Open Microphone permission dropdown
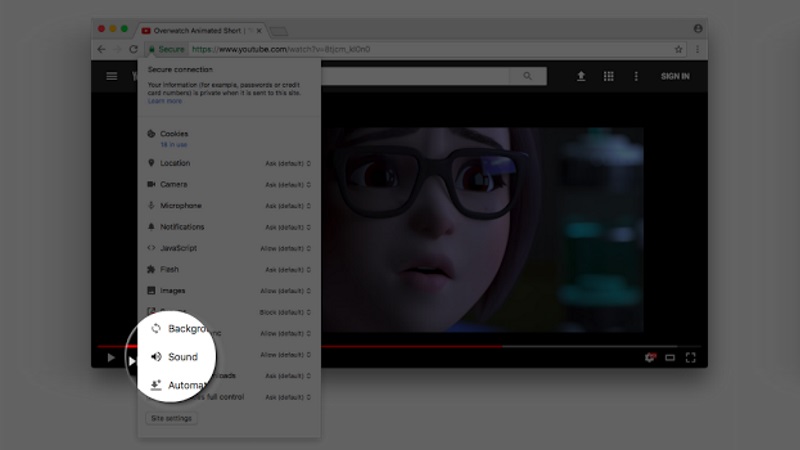This screenshot has height=450, width=800. [x=288, y=206]
